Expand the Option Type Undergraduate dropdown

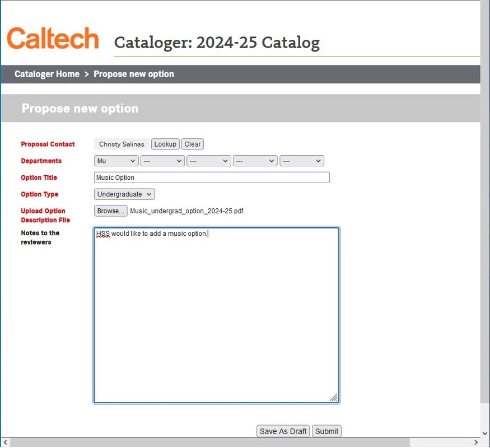124,194
